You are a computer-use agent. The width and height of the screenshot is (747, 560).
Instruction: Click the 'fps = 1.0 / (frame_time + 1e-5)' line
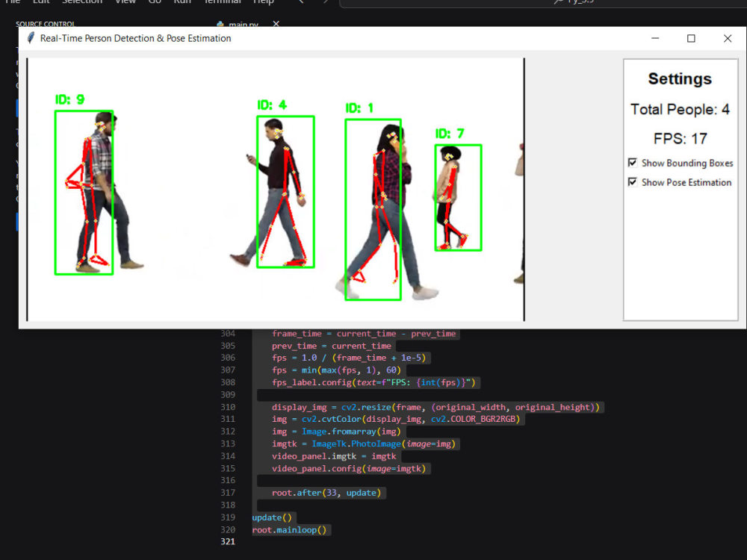pos(349,358)
